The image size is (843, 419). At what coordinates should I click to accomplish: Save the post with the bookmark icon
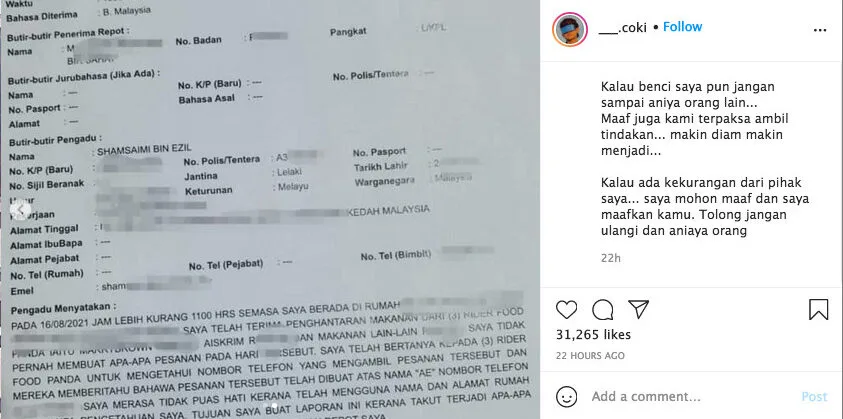[818, 310]
